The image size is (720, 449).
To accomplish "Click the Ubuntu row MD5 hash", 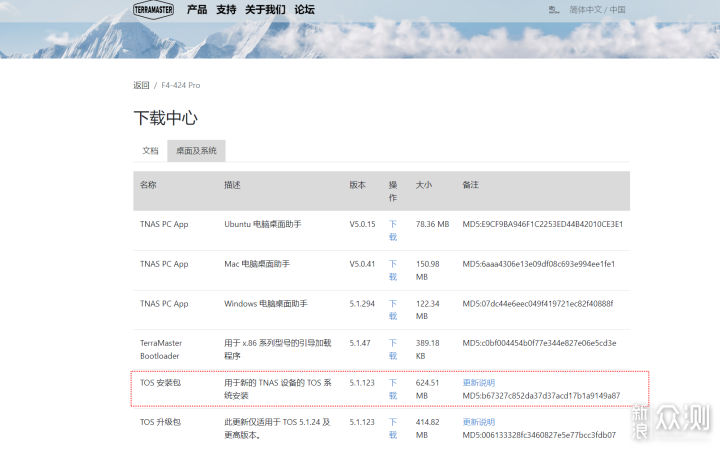I will pos(543,224).
